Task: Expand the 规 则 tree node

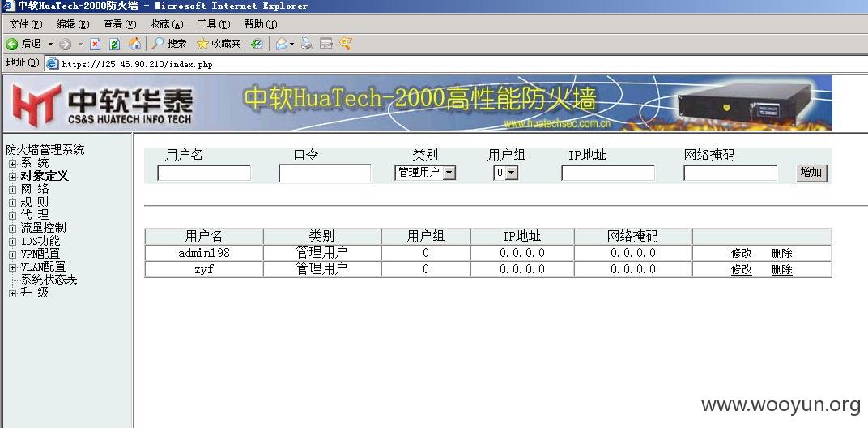Action: click(12, 203)
